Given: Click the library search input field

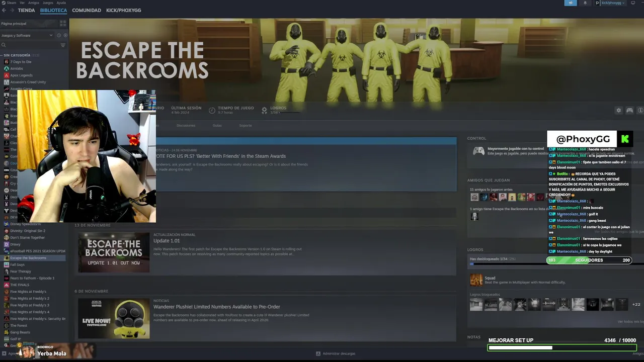Looking at the screenshot, I should click(32, 45).
